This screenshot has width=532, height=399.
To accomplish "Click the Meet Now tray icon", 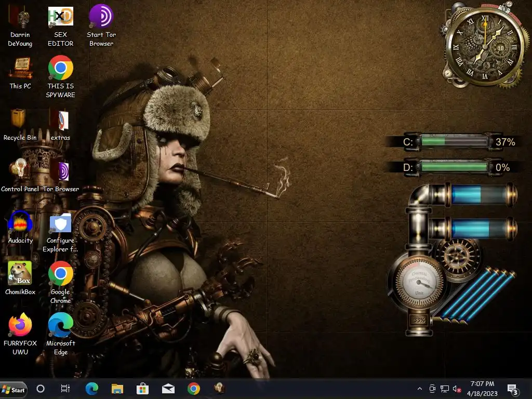I will [432, 389].
